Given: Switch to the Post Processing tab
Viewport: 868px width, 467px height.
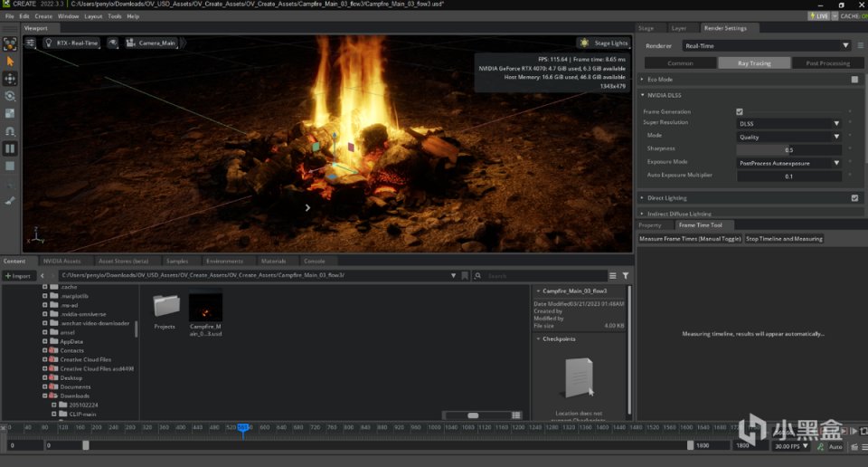Looking at the screenshot, I should pos(827,63).
